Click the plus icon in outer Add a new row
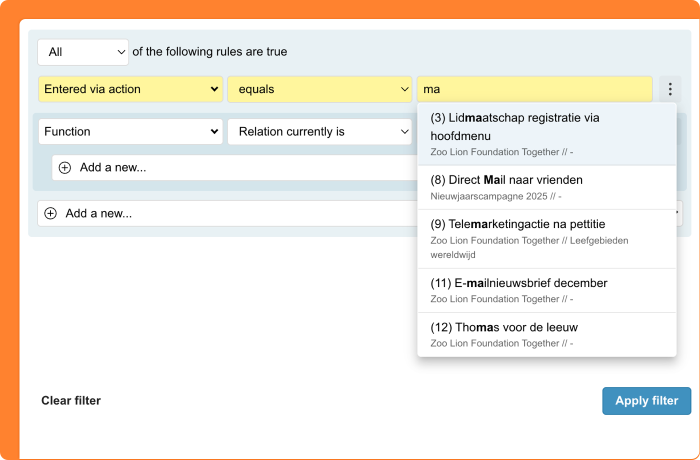This screenshot has height=460, width=700. click(x=51, y=213)
